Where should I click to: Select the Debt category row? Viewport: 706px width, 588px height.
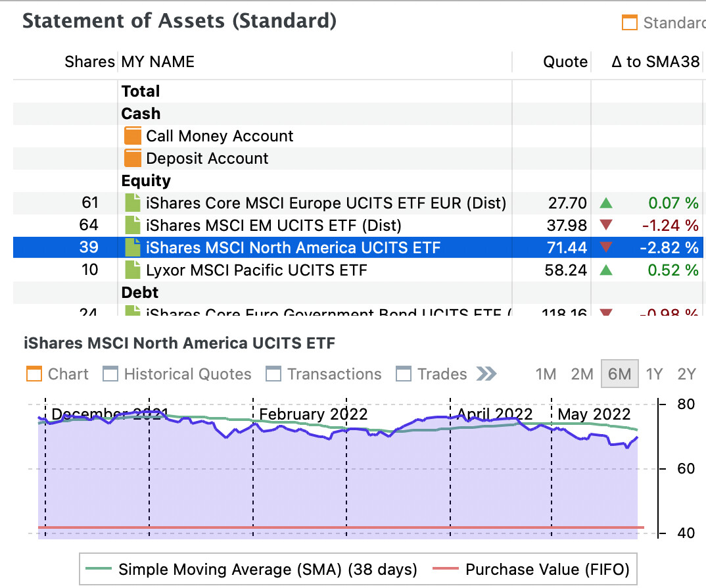click(358, 293)
